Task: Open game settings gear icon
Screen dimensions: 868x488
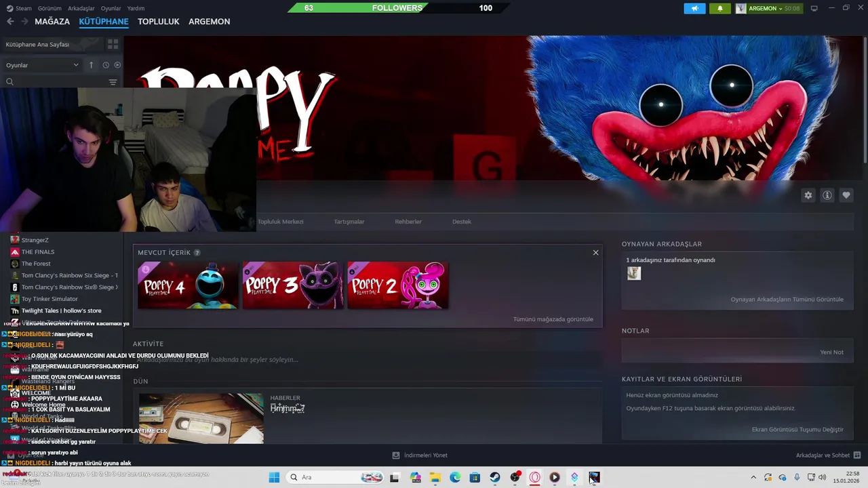Action: click(x=808, y=195)
